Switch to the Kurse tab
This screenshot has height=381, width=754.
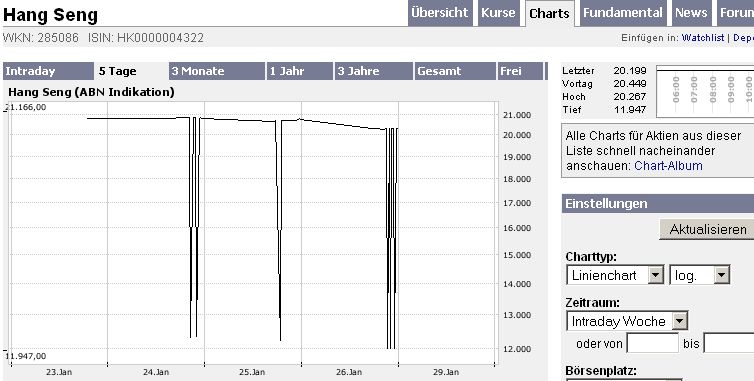pyautogui.click(x=498, y=13)
